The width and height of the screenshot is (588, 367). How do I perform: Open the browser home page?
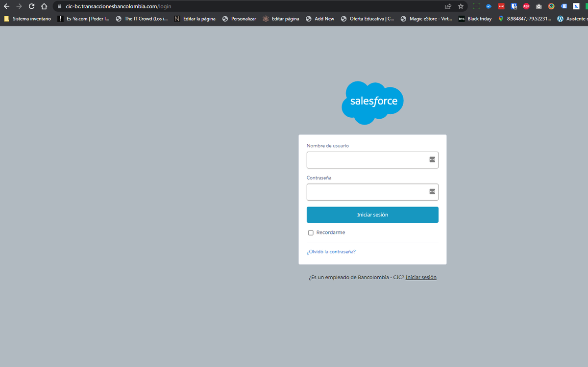44,6
